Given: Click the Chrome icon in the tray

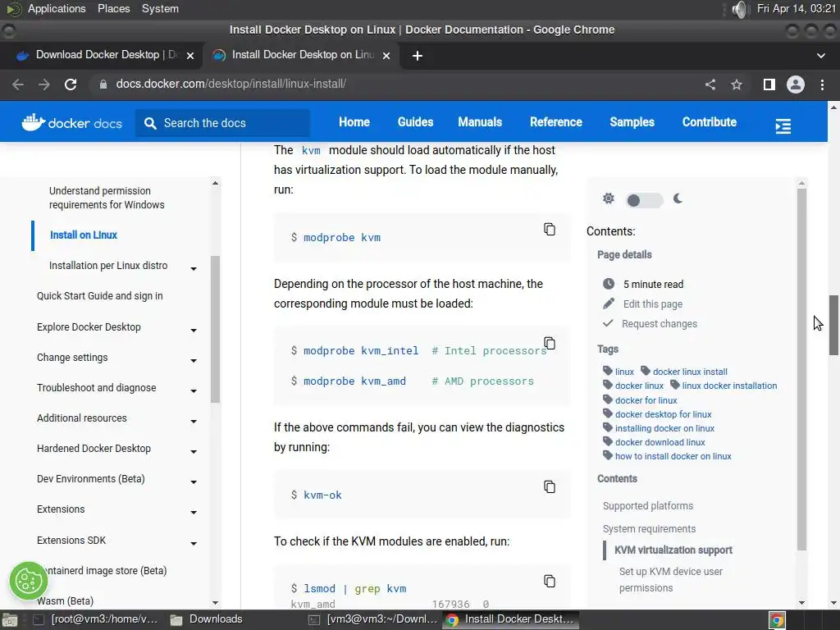Looking at the screenshot, I should tap(778, 620).
